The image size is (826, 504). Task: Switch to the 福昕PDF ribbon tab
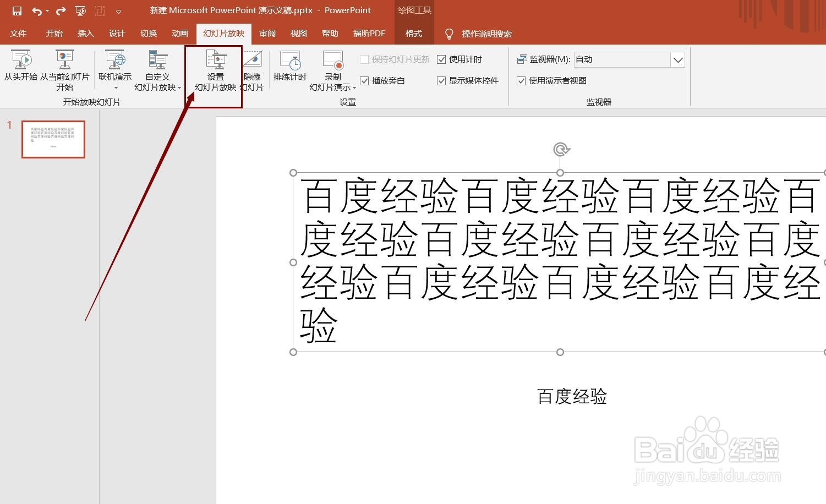coord(369,34)
